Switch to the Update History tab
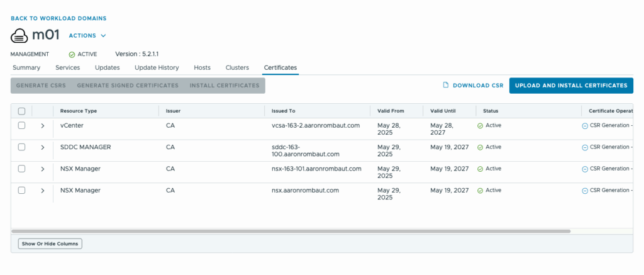Screen dimensions: 644x275 pos(157,67)
